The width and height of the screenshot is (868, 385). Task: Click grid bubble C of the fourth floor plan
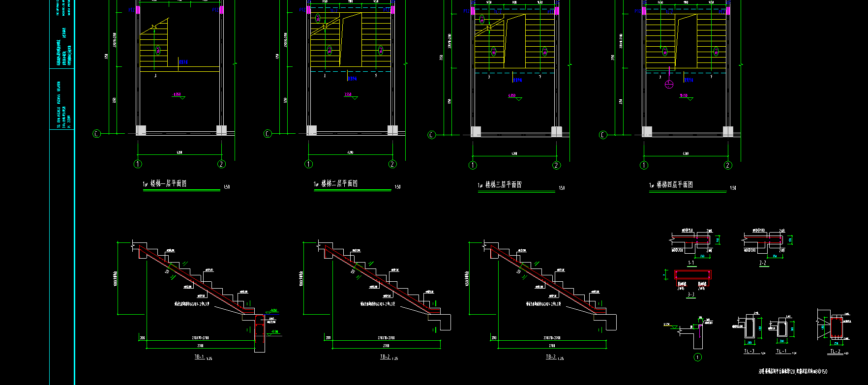pos(603,135)
